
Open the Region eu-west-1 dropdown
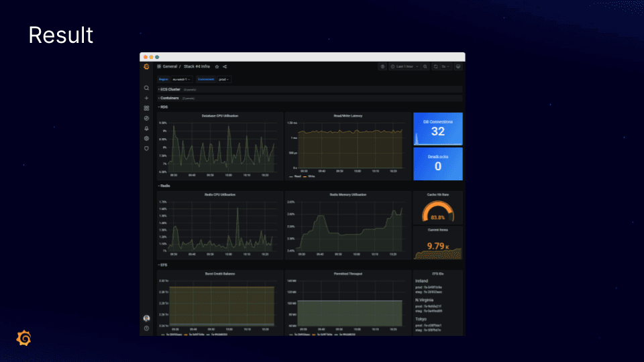click(x=182, y=79)
